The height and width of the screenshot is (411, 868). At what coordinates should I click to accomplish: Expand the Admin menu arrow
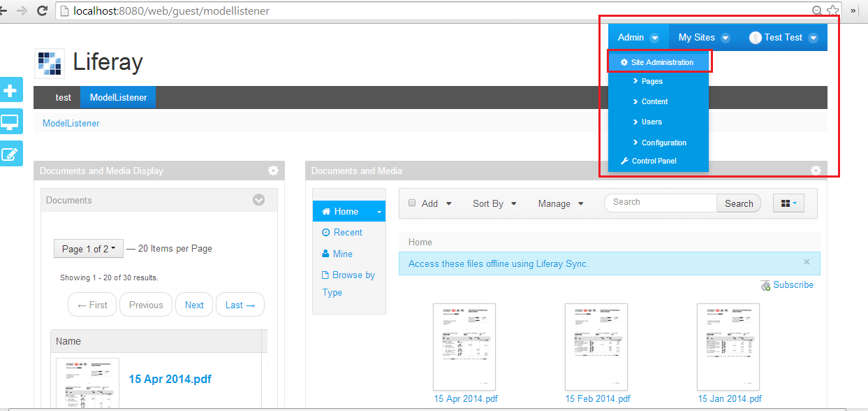pyautogui.click(x=654, y=38)
